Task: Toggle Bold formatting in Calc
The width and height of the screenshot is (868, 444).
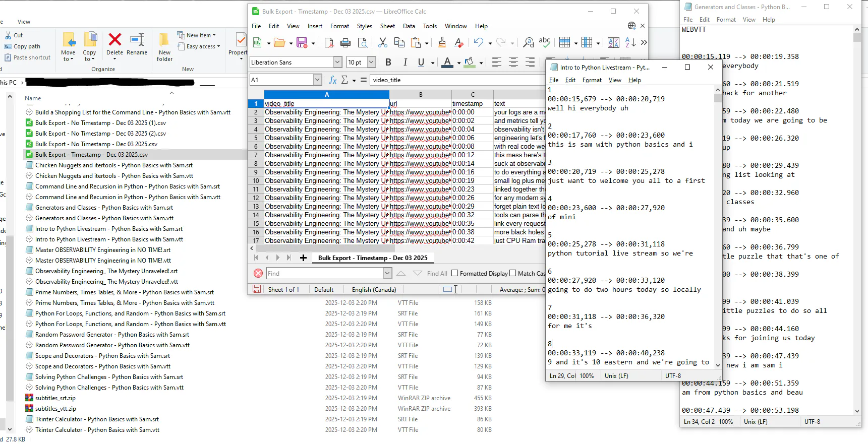Action: (388, 62)
